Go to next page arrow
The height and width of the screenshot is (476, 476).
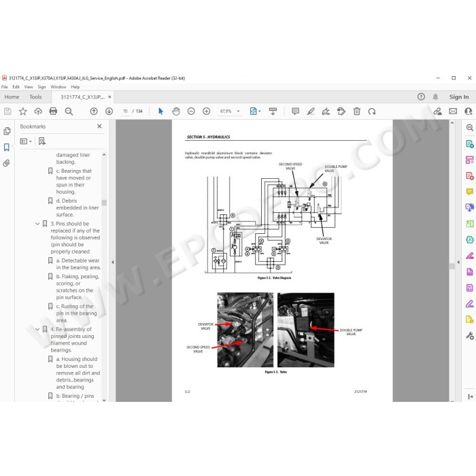[x=109, y=112]
